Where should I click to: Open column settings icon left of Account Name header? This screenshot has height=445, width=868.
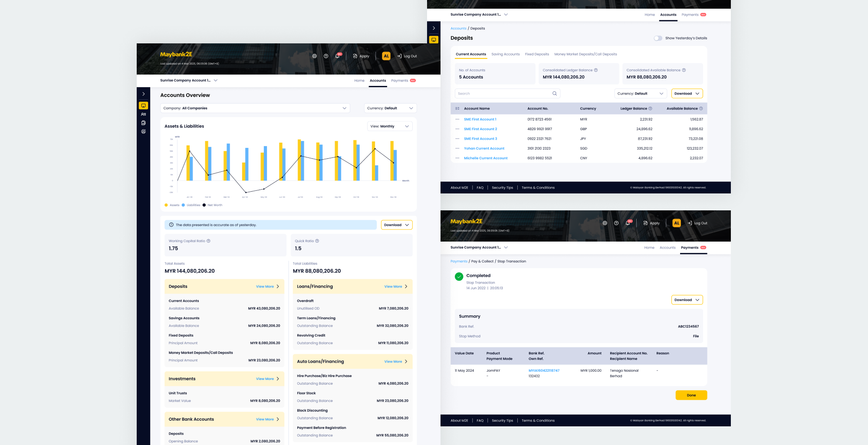point(457,108)
